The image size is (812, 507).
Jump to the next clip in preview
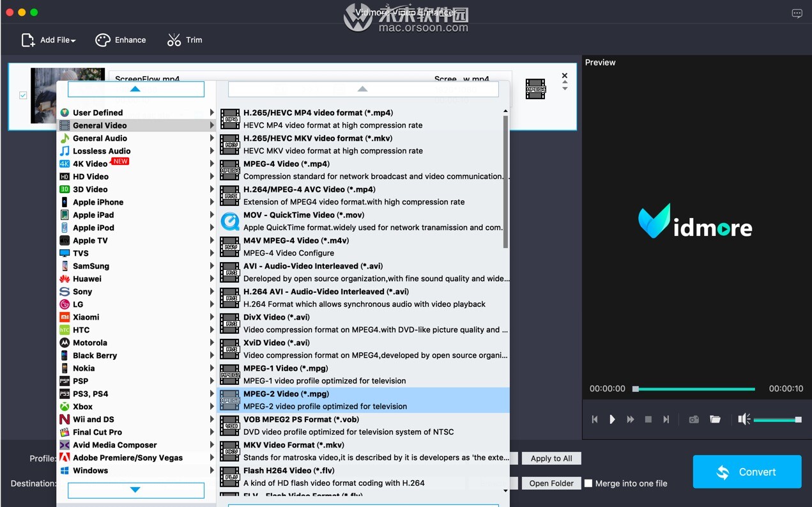(x=666, y=419)
